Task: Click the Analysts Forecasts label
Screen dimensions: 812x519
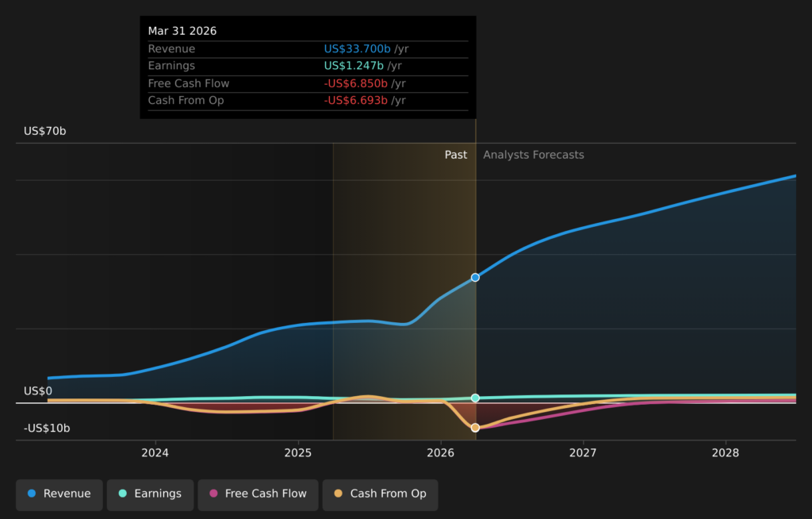Action: click(x=534, y=155)
